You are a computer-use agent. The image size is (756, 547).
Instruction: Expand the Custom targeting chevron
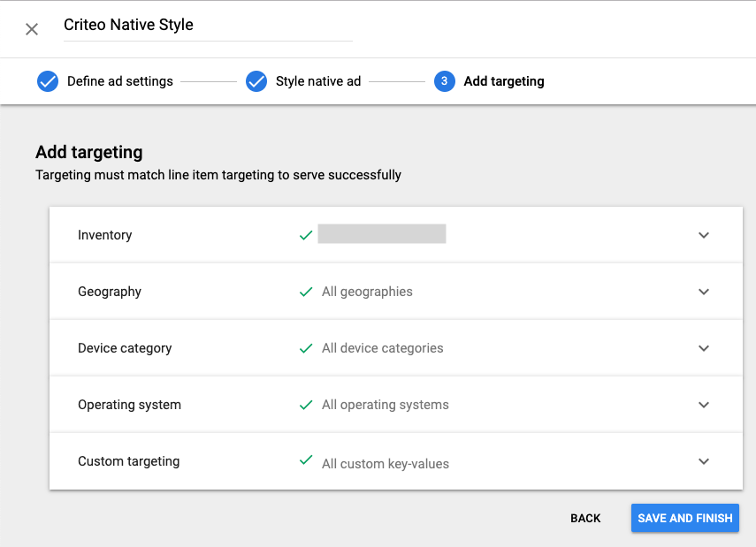704,461
